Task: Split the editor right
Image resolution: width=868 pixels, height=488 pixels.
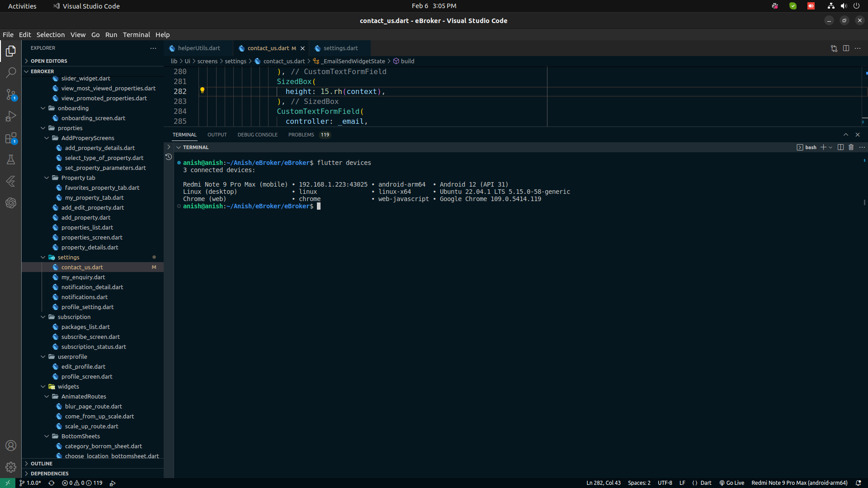Action: pyautogui.click(x=846, y=48)
